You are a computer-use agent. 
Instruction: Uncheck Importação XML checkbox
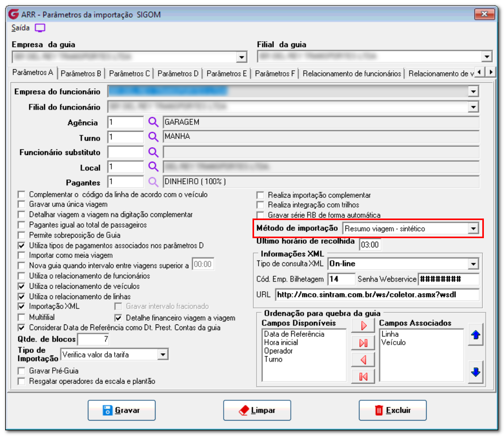[x=22, y=306]
